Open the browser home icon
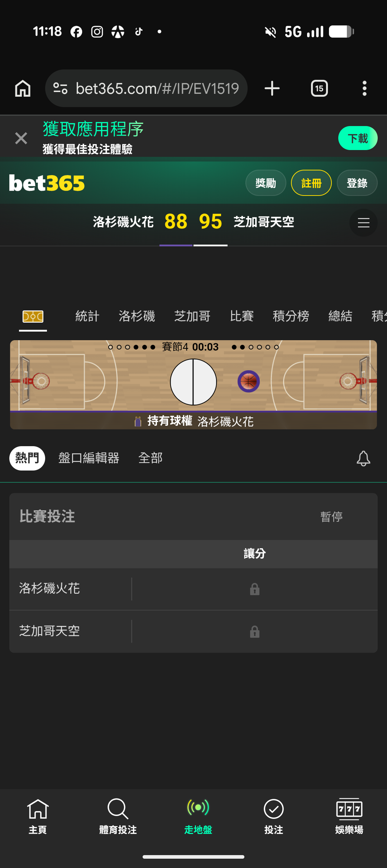 pyautogui.click(x=23, y=88)
